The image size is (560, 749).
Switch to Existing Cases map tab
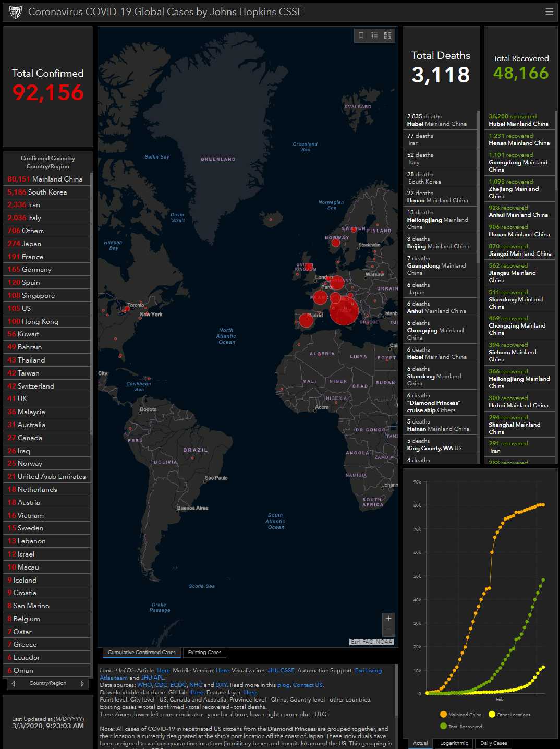[x=204, y=653]
